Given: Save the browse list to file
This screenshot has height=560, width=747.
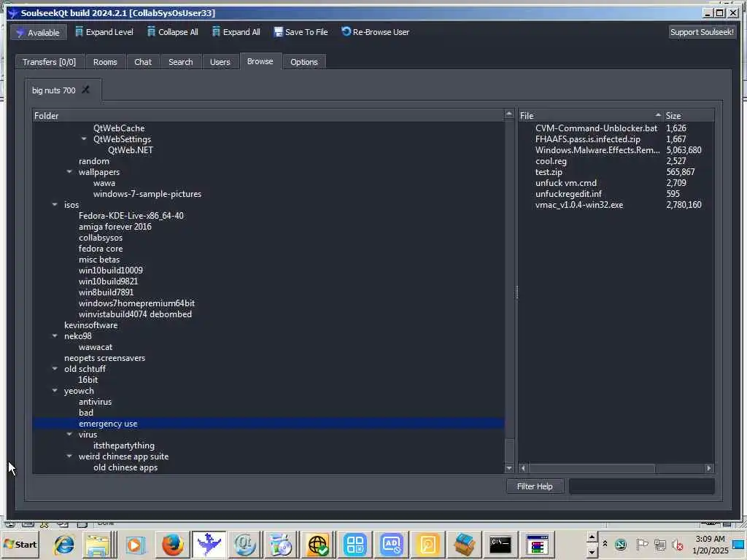Looking at the screenshot, I should 301,32.
